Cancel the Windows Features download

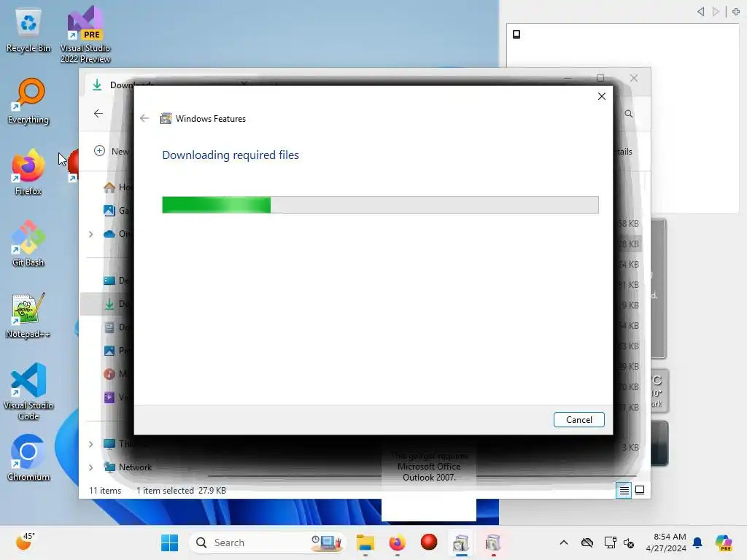click(578, 419)
